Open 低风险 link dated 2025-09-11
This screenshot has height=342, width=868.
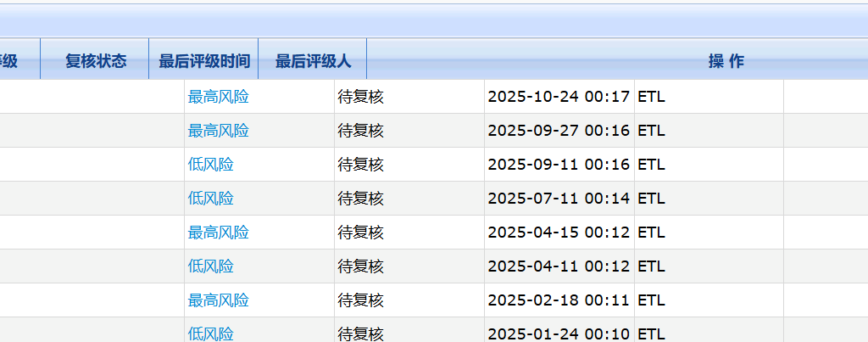[x=210, y=165]
